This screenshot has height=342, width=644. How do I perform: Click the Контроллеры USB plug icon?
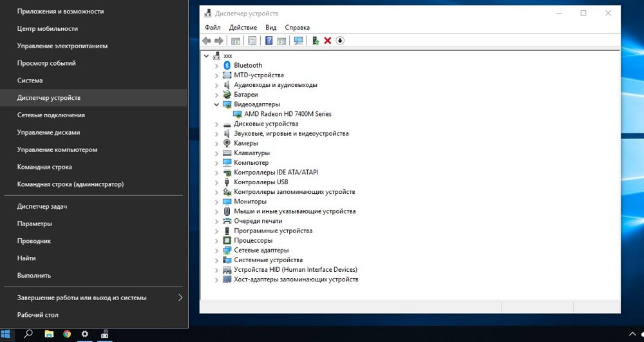point(227,182)
